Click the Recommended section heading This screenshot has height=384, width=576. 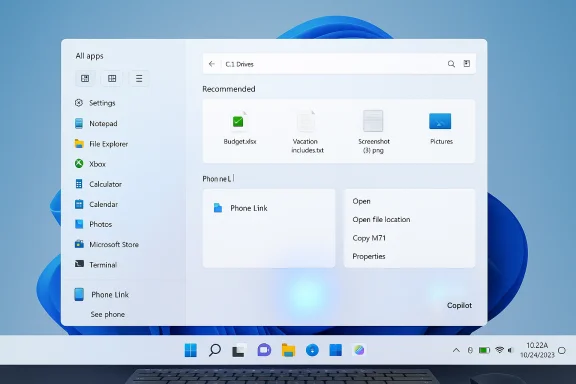click(x=228, y=89)
